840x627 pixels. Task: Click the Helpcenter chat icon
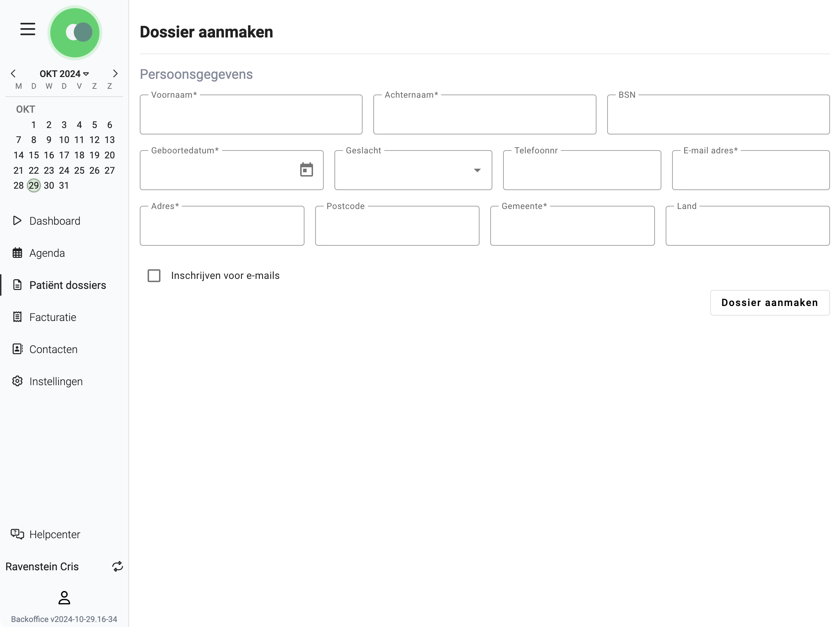coord(17,534)
